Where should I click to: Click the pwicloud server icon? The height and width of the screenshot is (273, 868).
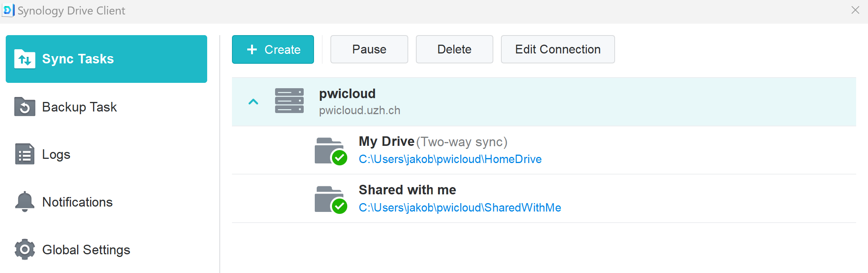290,101
